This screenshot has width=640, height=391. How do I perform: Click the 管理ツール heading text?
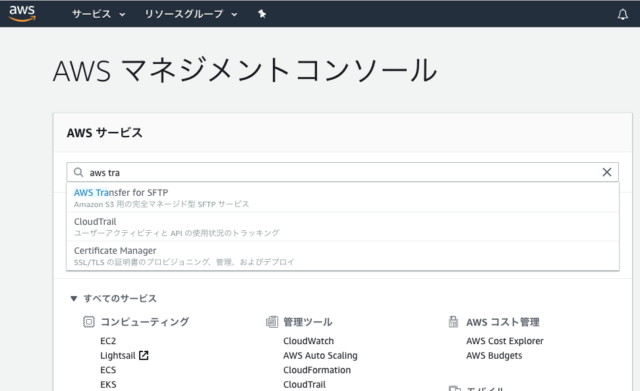click(x=308, y=322)
